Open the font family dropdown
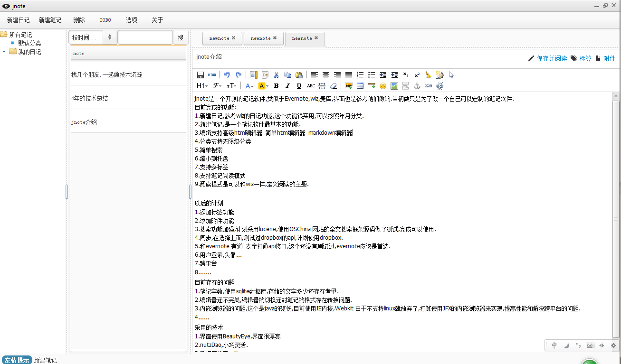Viewport: 621px width, 364px height. pyautogui.click(x=217, y=86)
